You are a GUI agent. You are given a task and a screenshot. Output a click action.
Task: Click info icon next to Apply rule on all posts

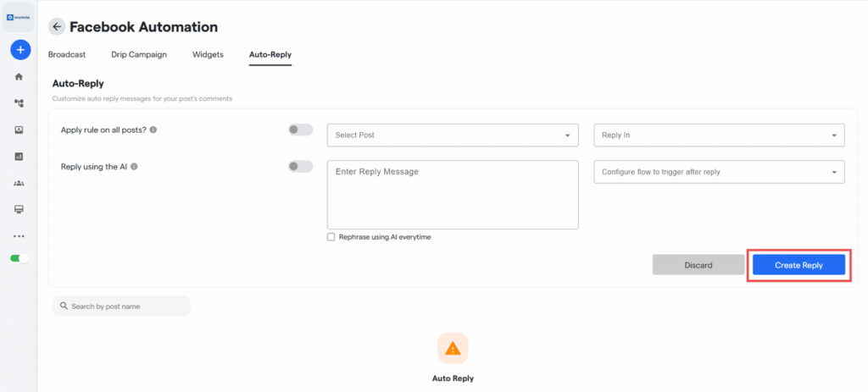pos(153,130)
